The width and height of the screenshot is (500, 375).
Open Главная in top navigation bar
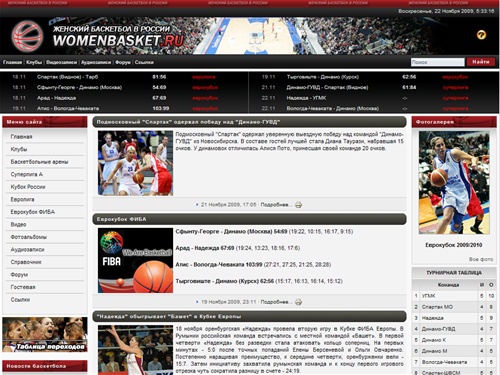point(12,62)
